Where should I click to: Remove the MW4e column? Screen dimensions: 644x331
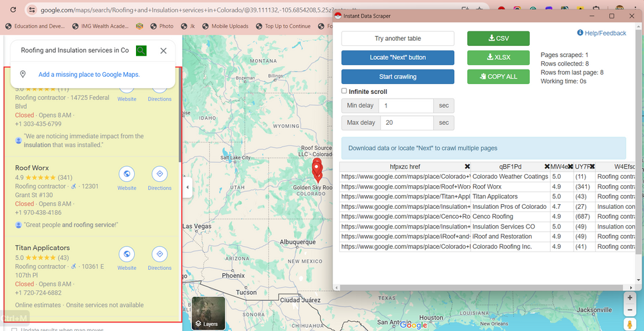tap(570, 166)
